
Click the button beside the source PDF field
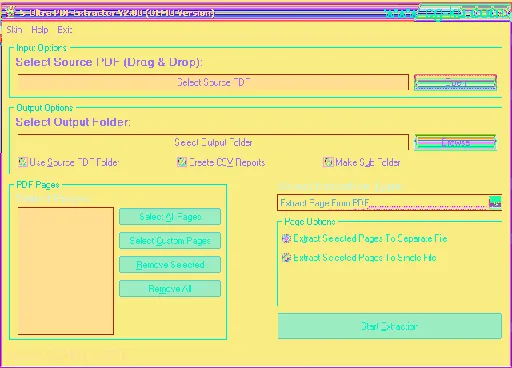455,82
